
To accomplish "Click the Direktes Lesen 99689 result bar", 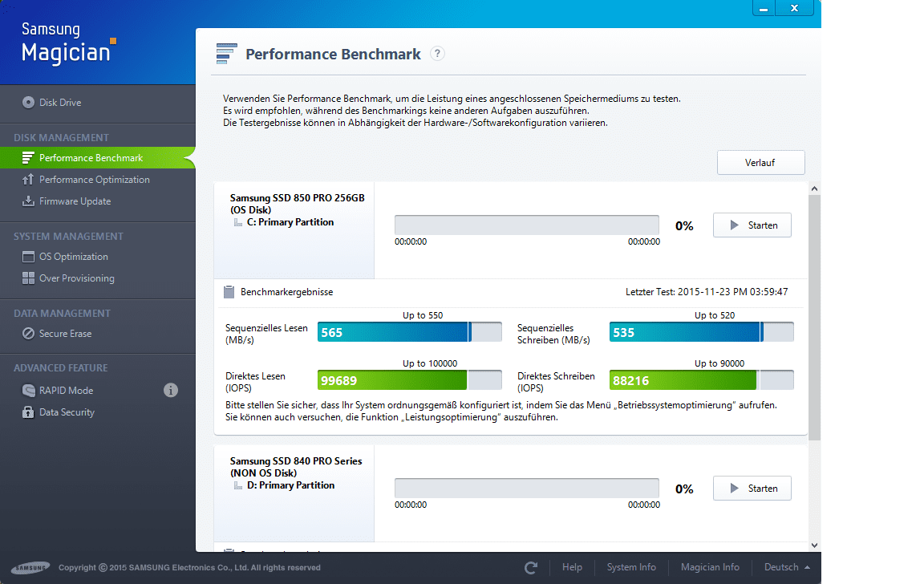I will [x=410, y=380].
